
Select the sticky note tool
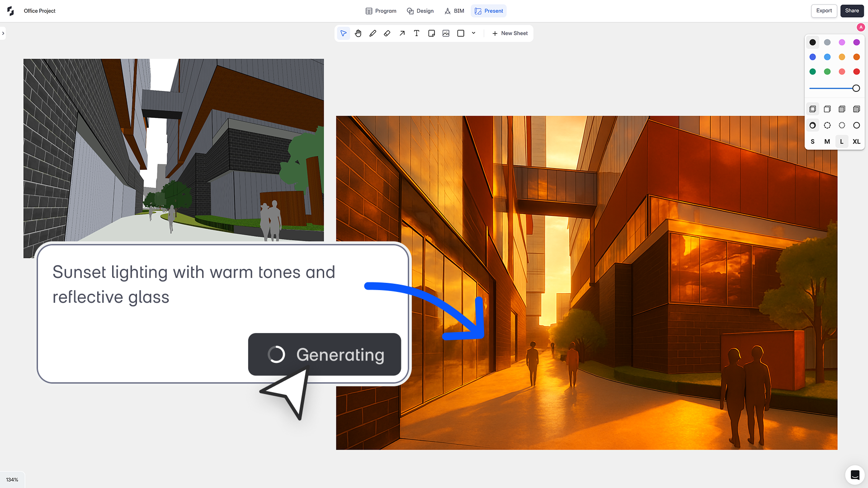point(431,33)
